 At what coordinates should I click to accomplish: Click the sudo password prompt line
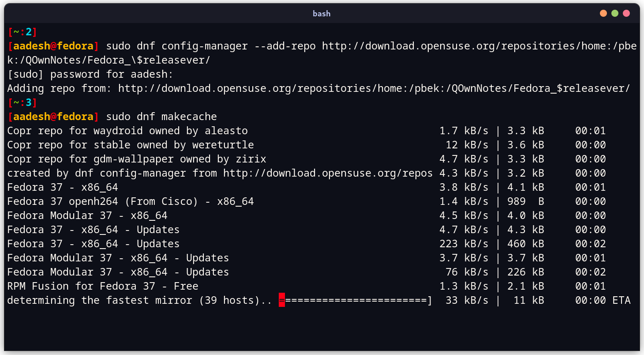90,74
